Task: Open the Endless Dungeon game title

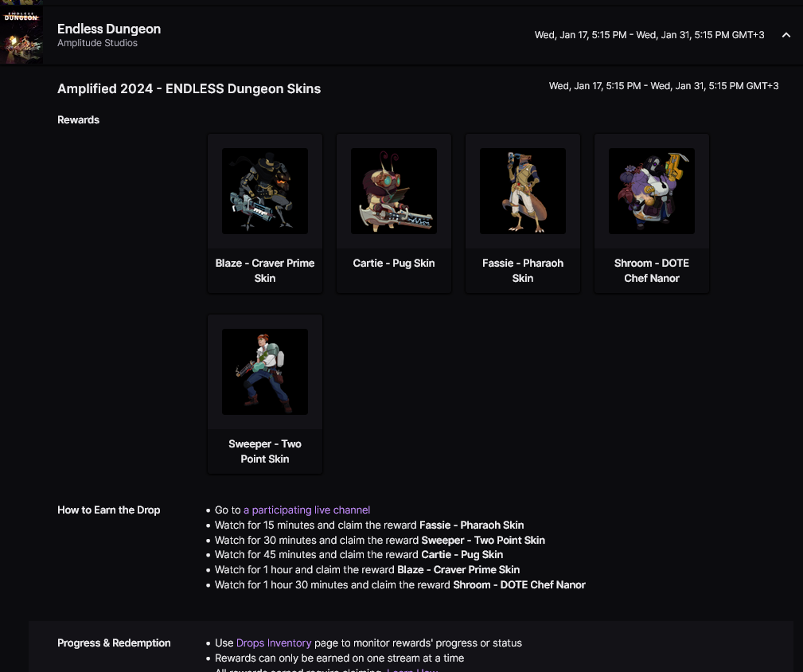Action: click(x=109, y=29)
